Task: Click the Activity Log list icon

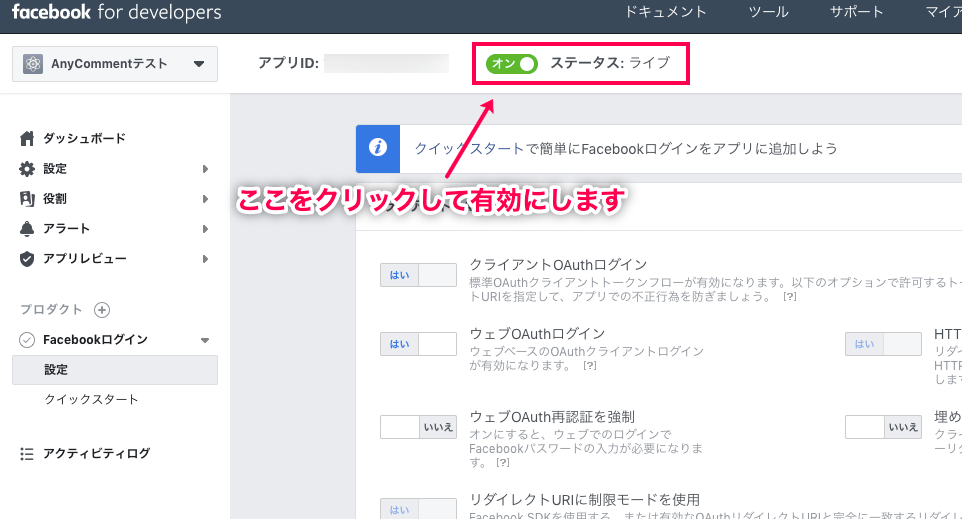Action: (27, 454)
